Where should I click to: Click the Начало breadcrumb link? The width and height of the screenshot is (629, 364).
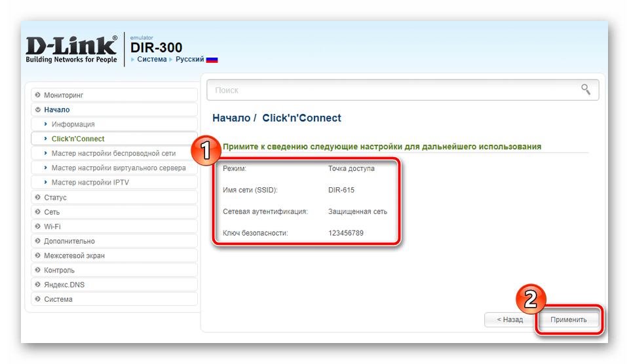click(x=231, y=118)
